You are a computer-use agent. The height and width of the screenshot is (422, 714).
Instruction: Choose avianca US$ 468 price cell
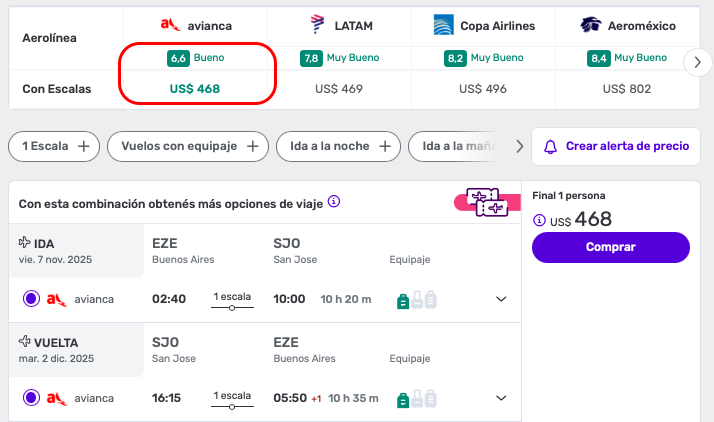(195, 89)
